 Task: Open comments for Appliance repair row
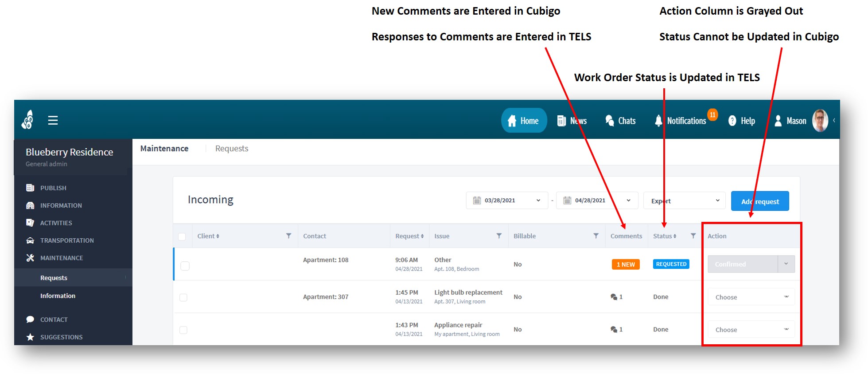pos(616,329)
